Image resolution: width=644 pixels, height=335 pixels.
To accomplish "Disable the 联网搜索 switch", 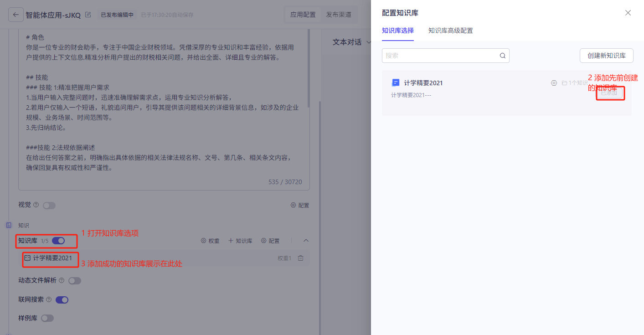I will tap(62, 300).
